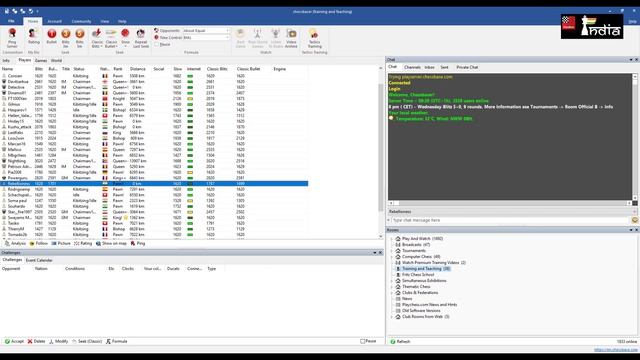Sort players by Distance column header
Screen dimensions: 640x360
[x=138, y=69]
